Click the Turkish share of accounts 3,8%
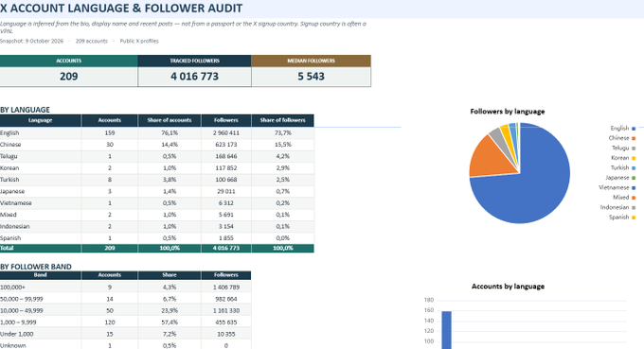 coord(170,180)
